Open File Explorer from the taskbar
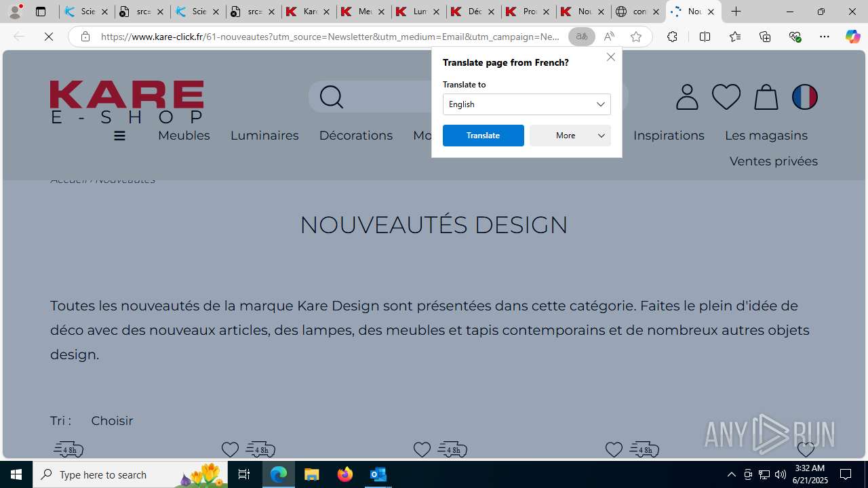The width and height of the screenshot is (868, 488). pos(312,474)
